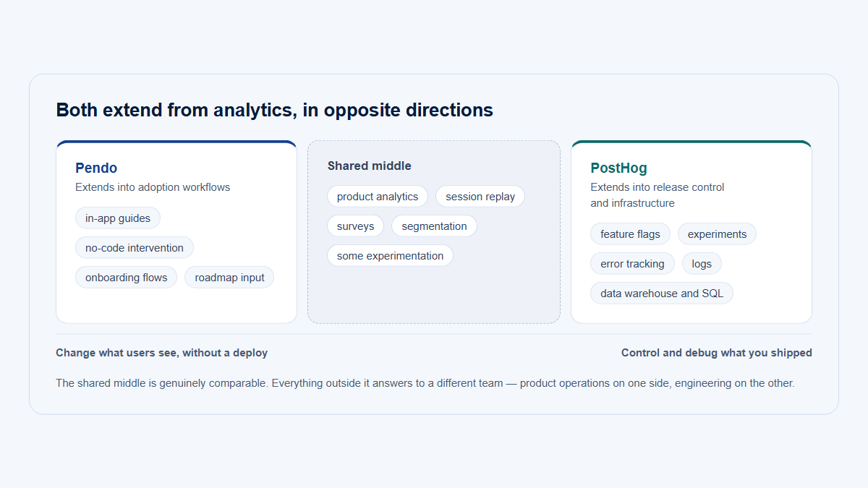Click the Pendo card heading
The image size is (868, 488).
tap(96, 168)
